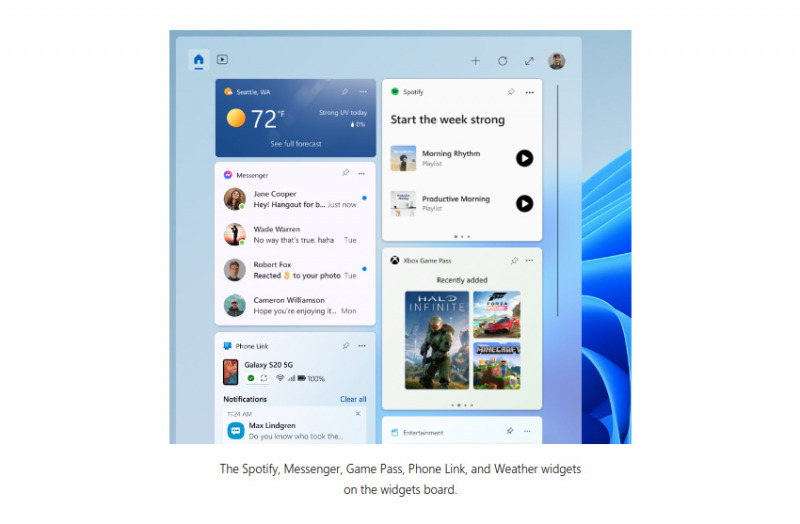Pin the Spotify widget

511,92
